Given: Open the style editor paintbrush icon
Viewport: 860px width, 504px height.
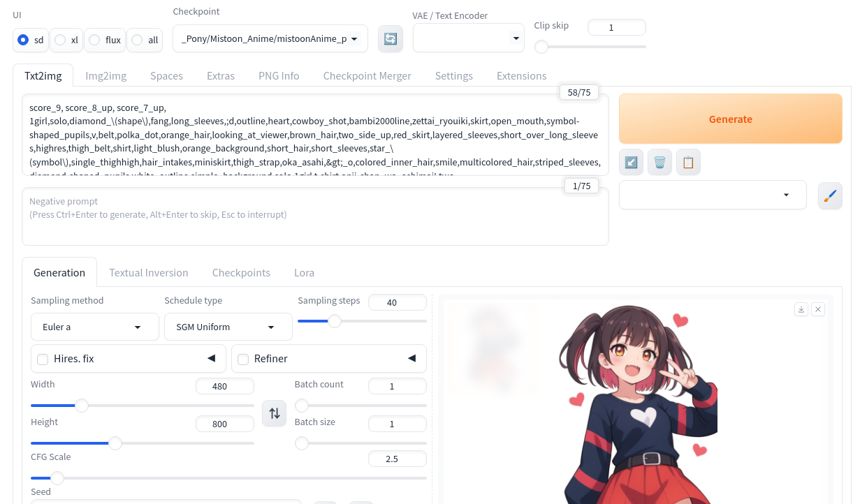Looking at the screenshot, I should click(x=830, y=195).
